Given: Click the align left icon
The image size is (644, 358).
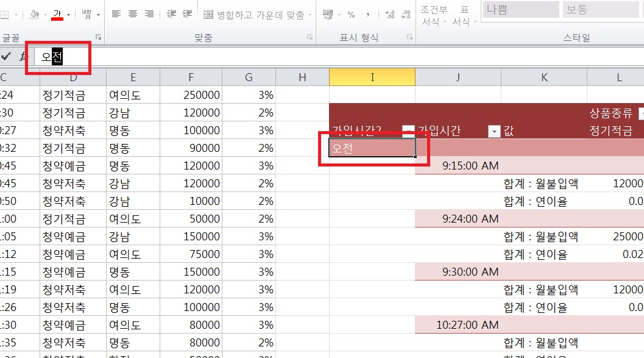Looking at the screenshot, I should (x=116, y=14).
